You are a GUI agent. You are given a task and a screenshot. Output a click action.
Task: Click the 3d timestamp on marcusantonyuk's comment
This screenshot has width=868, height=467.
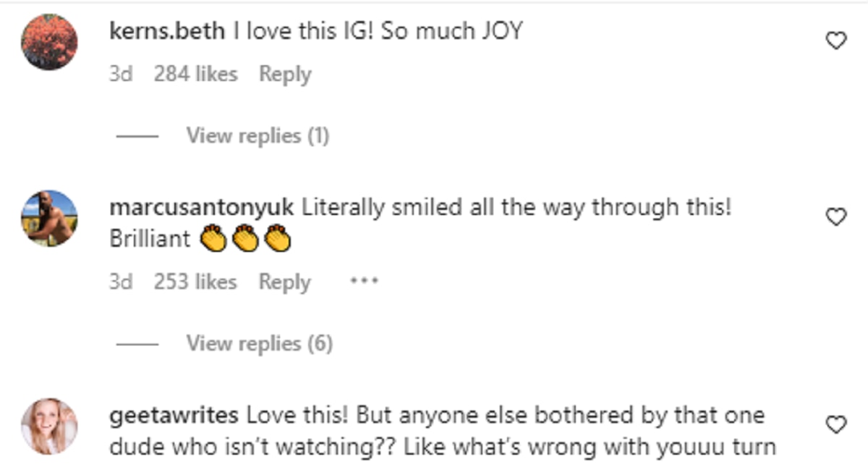(x=121, y=282)
